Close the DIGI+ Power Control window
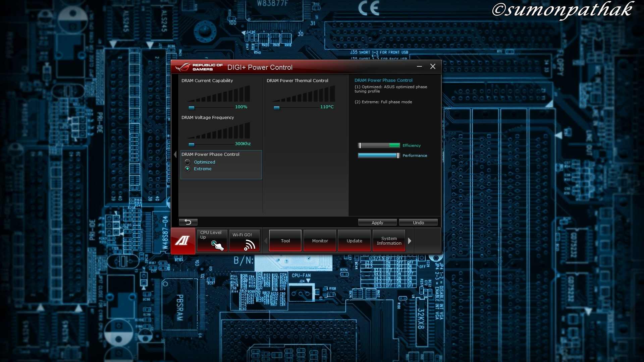 coord(433,66)
